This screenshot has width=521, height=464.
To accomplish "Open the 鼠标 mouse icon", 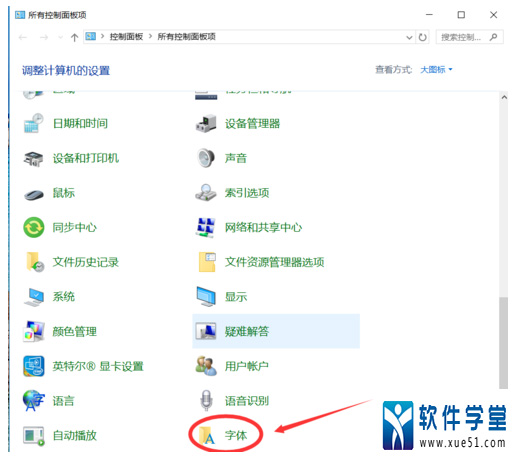I will coord(34,194).
